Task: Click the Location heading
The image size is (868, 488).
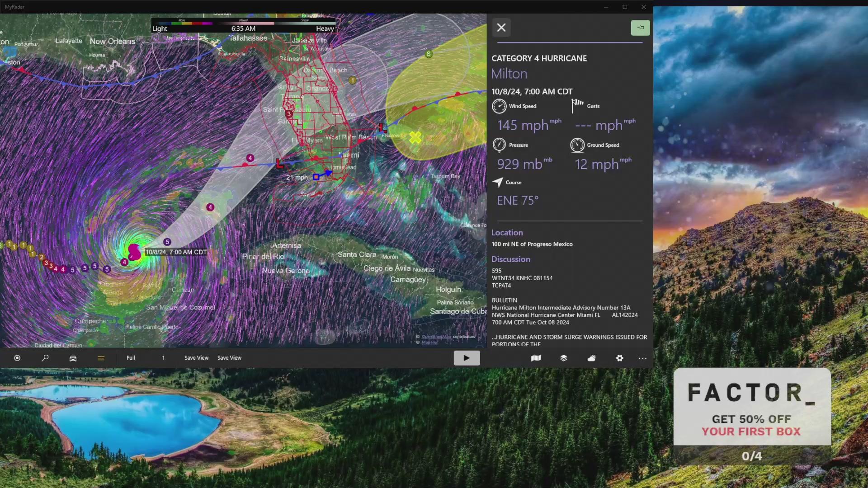Action: click(x=507, y=233)
